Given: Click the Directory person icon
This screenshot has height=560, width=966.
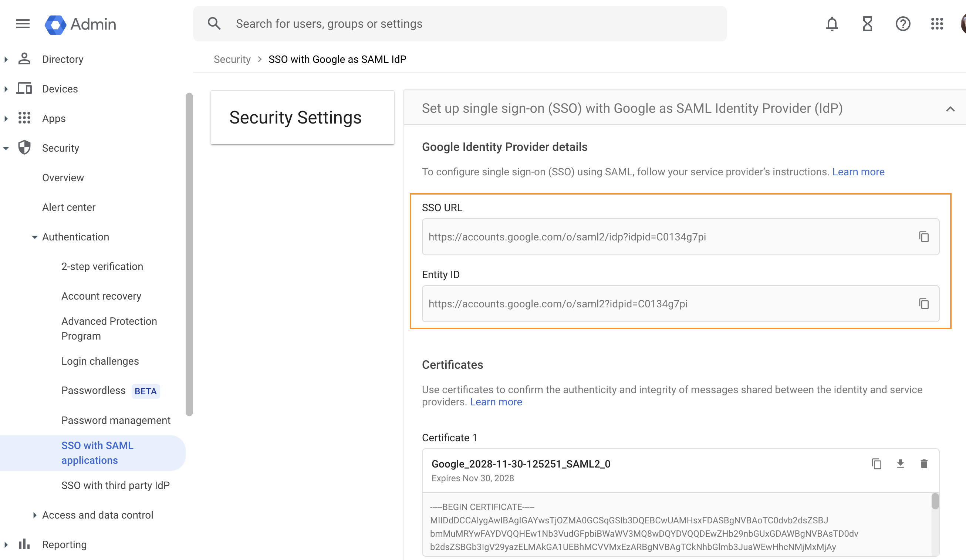Looking at the screenshot, I should click(x=24, y=59).
